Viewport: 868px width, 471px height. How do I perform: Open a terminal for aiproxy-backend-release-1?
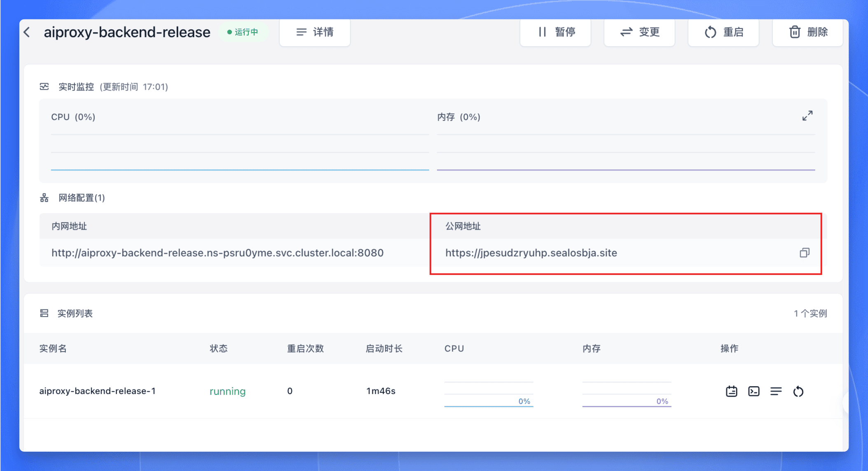click(x=753, y=391)
